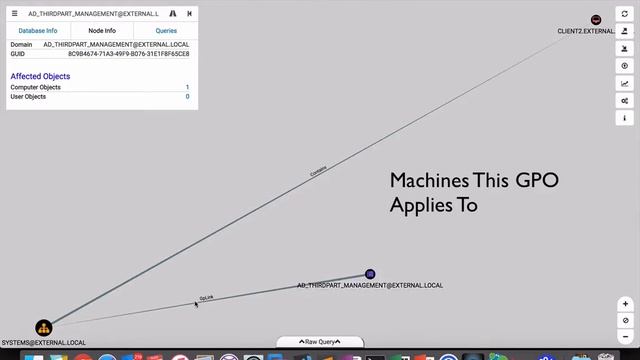This screenshot has width=640, height=360.
Task: Click Computer Objects count 1
Action: 187,87
